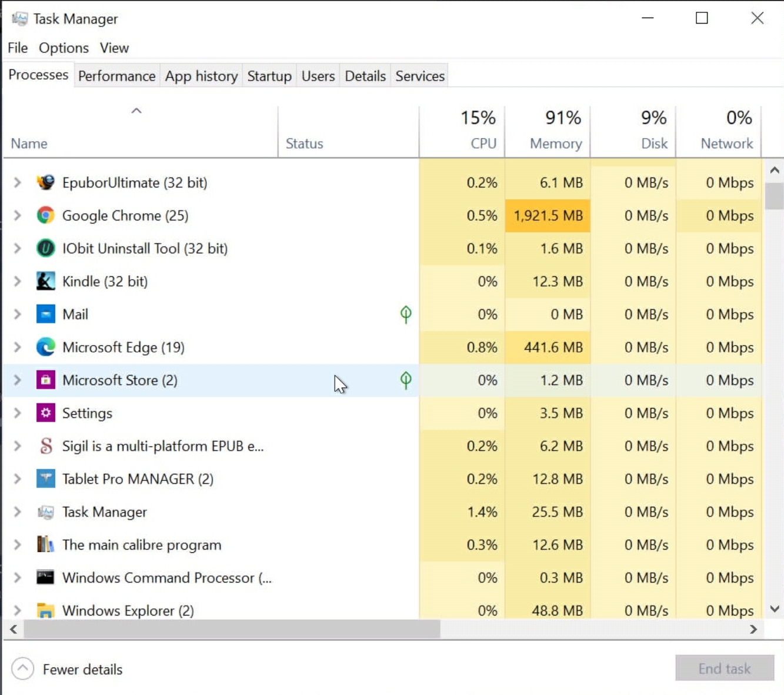Sort processes by Disk column
The image size is (784, 695).
(633, 132)
